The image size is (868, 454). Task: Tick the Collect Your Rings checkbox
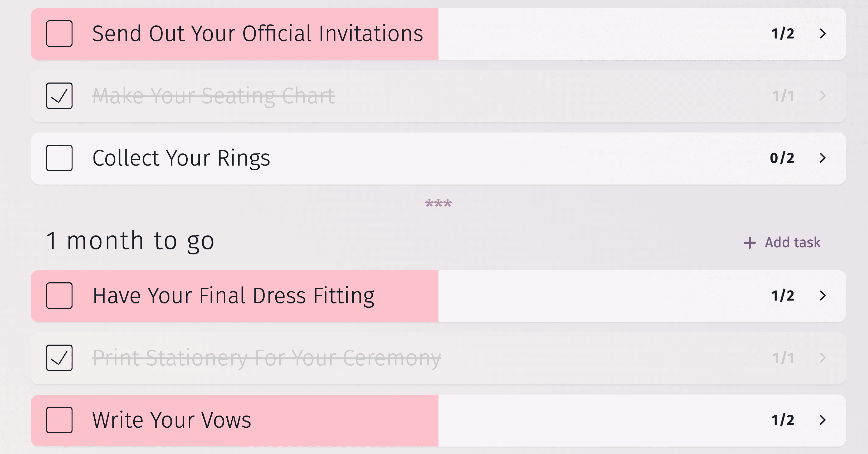click(59, 158)
